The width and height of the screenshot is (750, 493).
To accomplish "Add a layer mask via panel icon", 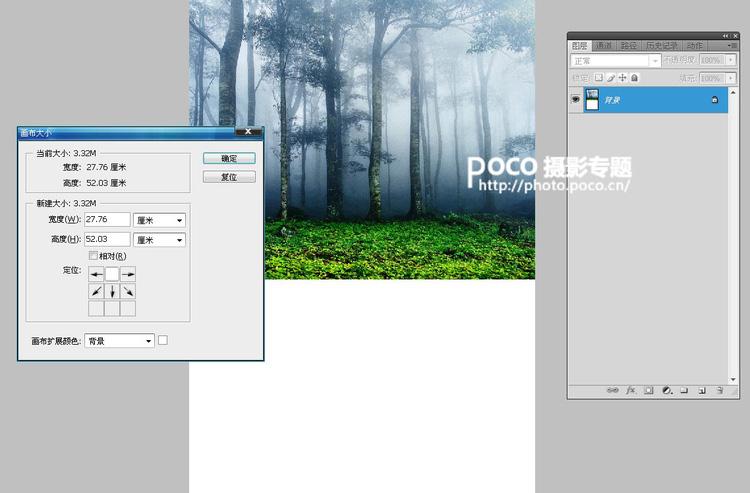I will click(648, 391).
